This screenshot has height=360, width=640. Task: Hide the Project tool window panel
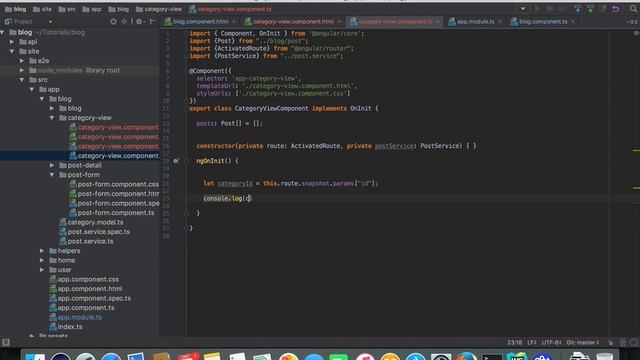coord(152,21)
